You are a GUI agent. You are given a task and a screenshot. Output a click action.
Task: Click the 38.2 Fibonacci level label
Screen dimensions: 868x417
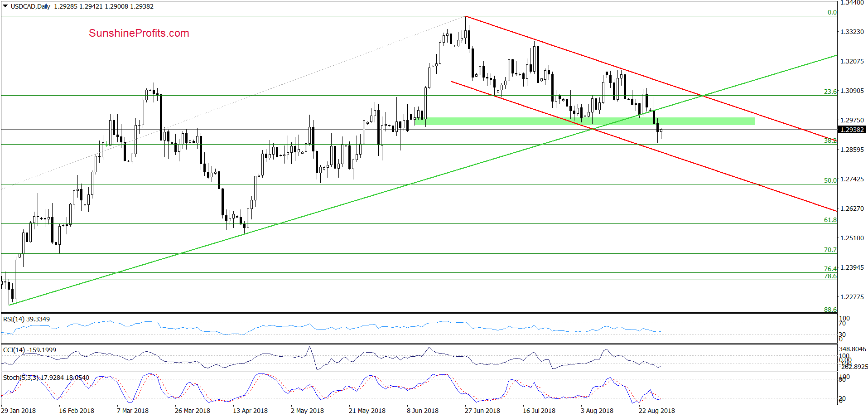pos(830,141)
